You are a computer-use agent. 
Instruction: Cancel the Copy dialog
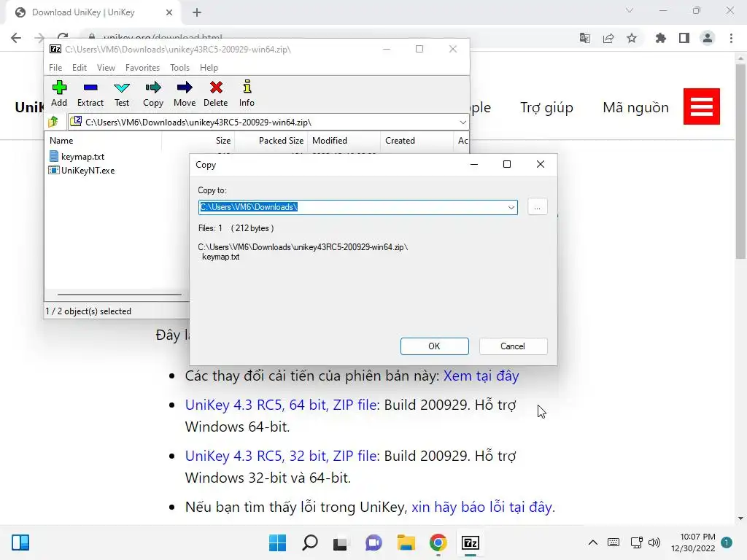click(513, 346)
